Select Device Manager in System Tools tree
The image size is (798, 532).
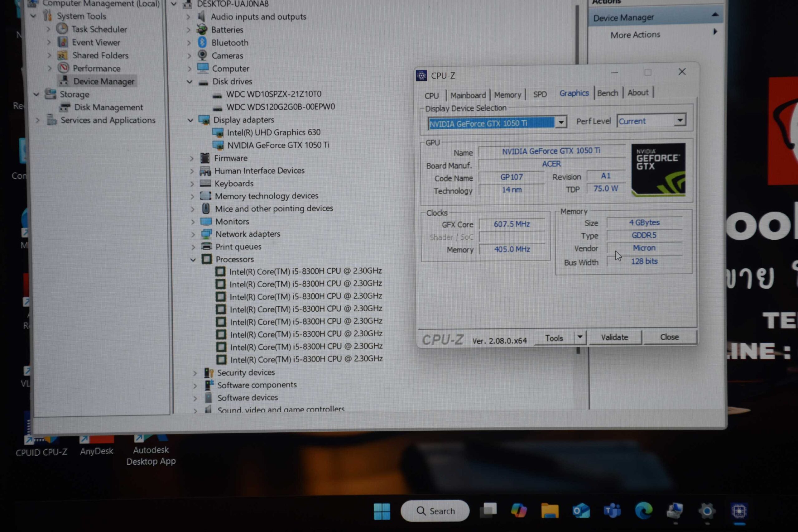pyautogui.click(x=104, y=81)
